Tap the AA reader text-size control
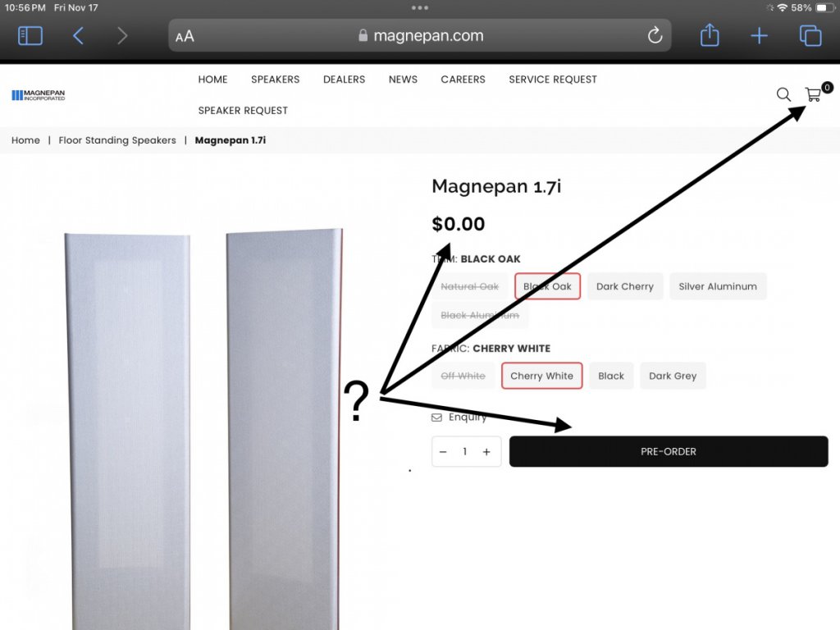Screen dimensions: 840x630 (x=185, y=36)
